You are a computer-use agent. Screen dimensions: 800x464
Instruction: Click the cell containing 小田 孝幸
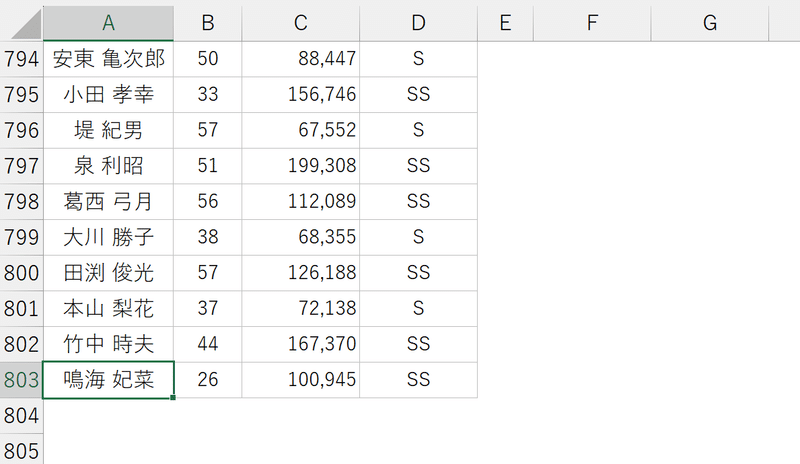(108, 95)
